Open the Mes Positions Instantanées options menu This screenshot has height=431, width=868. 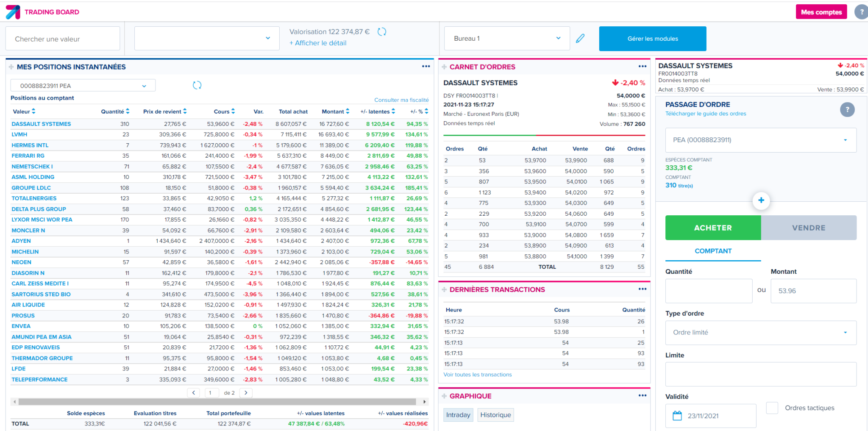(426, 67)
